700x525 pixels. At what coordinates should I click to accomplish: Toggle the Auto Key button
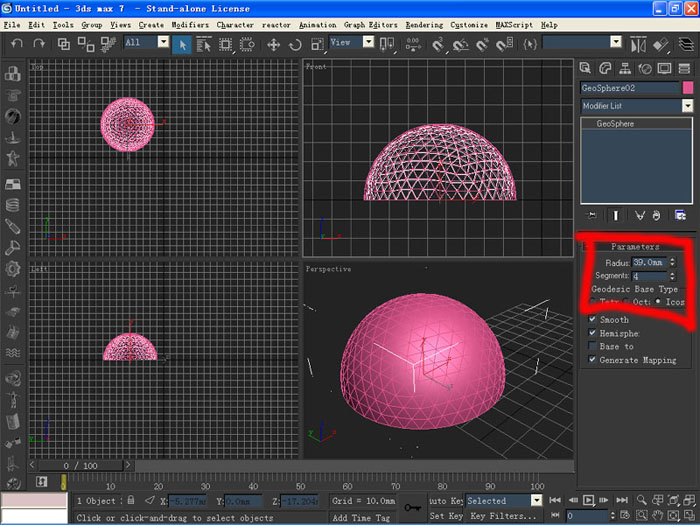pos(446,500)
